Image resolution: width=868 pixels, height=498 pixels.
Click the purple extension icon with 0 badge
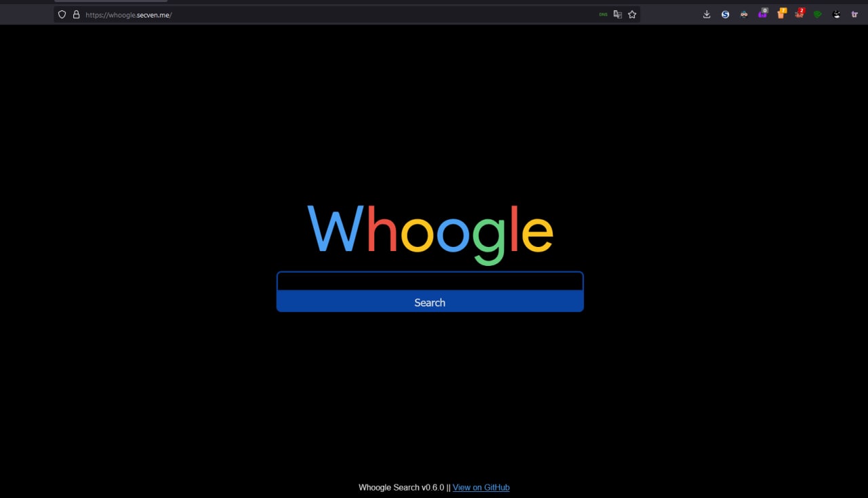point(763,14)
